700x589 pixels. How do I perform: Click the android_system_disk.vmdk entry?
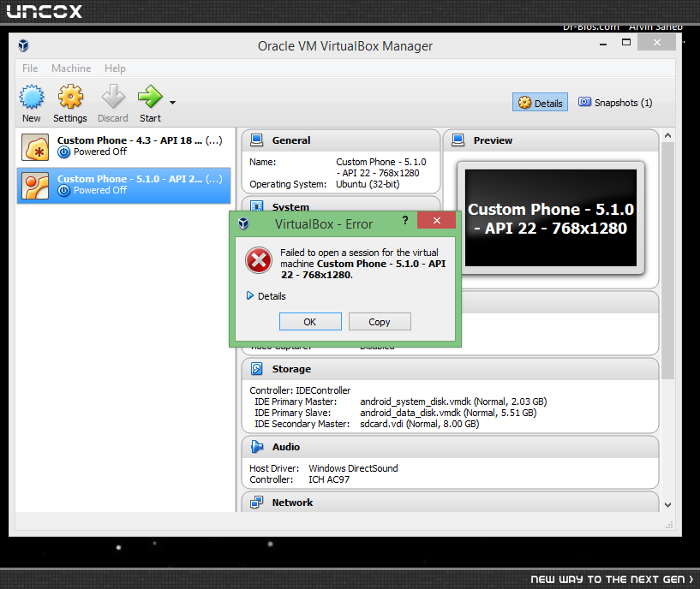coord(453,402)
